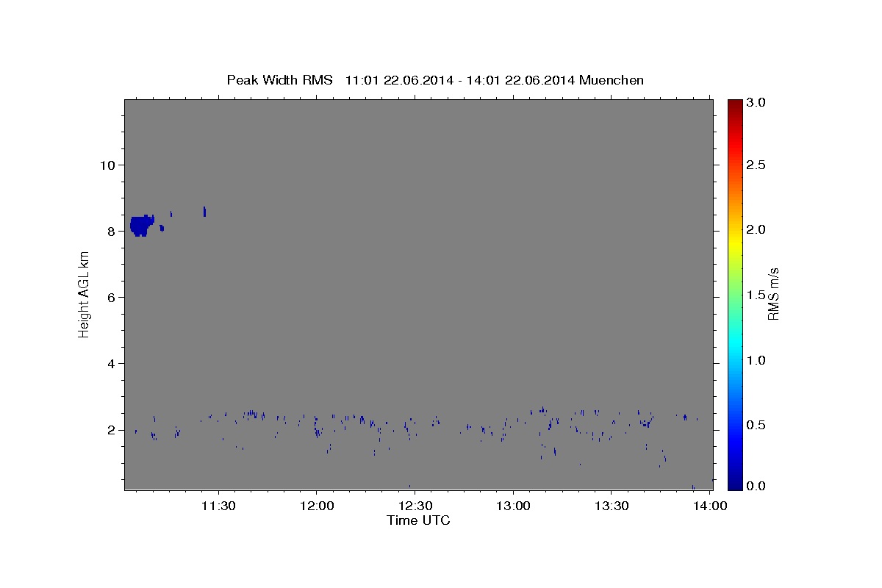Click the height tick label 4
Viewport: 882px width, 588px height.
click(x=112, y=364)
